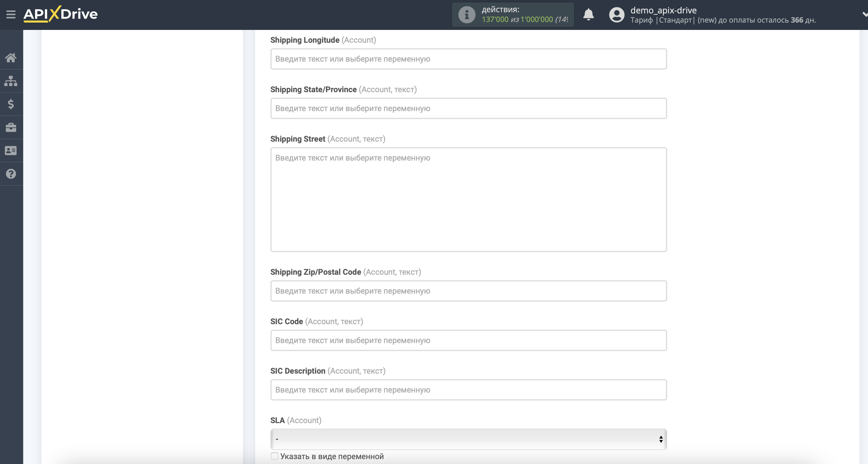The width and height of the screenshot is (868, 464).
Task: Open the hamburger menu
Action: (x=11, y=14)
